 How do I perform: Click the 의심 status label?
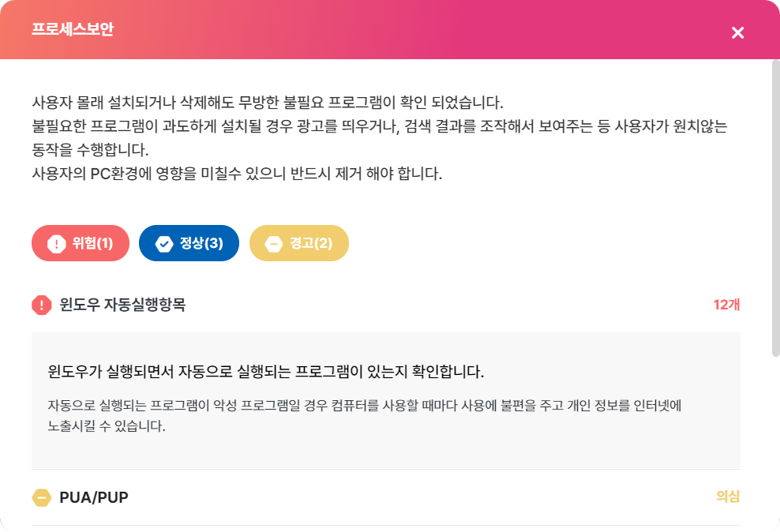point(727,496)
